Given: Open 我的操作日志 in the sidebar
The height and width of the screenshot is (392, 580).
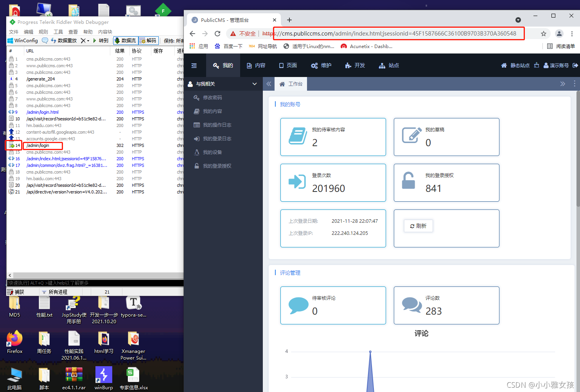Looking at the screenshot, I should pos(213,125).
